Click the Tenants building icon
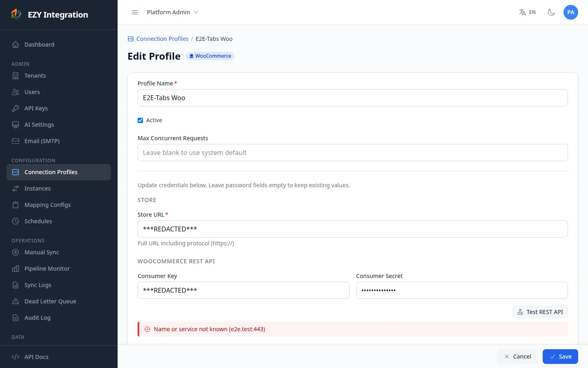588x368 pixels. click(x=16, y=76)
